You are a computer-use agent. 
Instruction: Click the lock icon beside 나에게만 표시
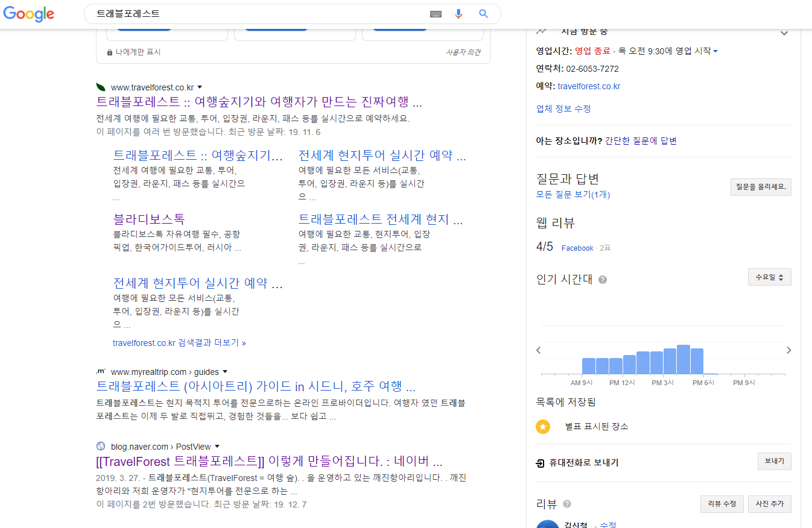[x=110, y=52]
